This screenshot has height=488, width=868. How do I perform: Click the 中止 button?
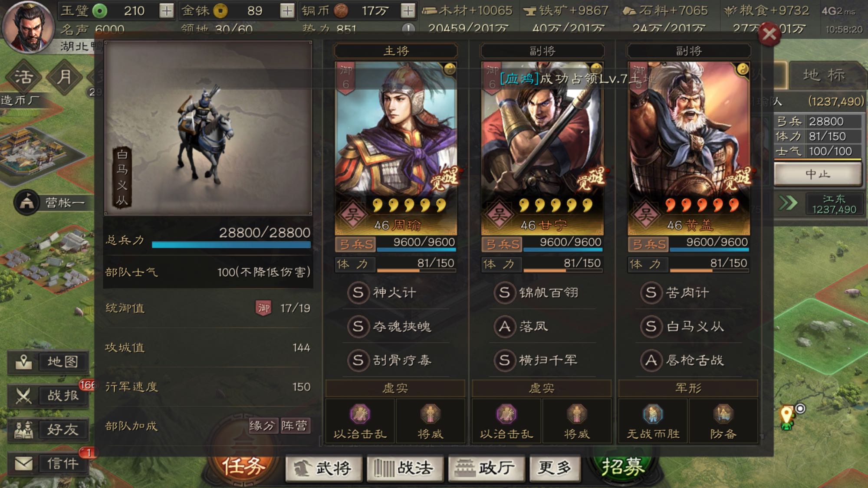pos(818,174)
